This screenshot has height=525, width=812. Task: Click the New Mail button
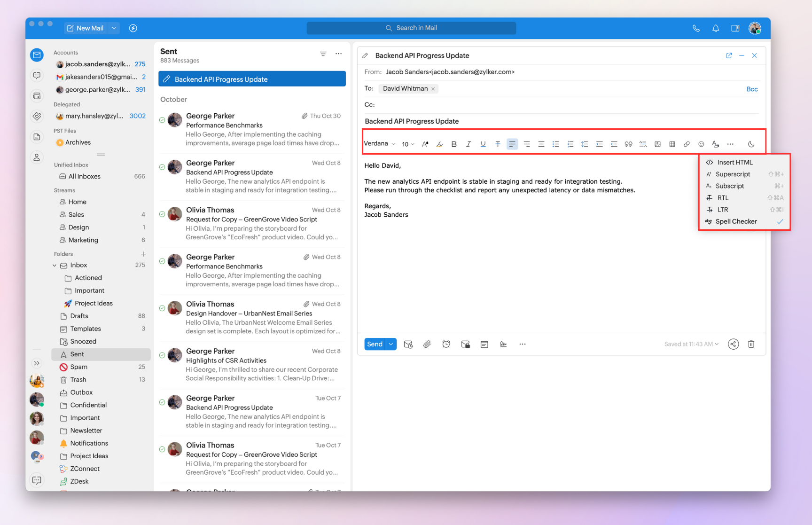pyautogui.click(x=86, y=28)
